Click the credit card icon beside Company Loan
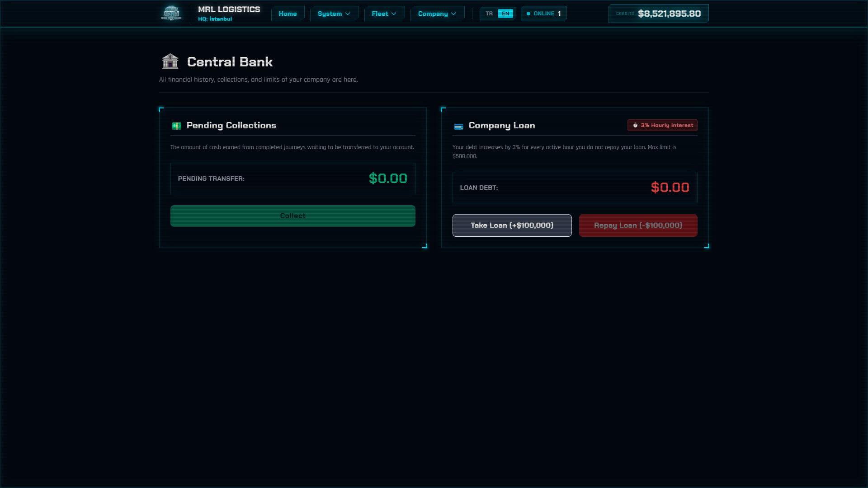The height and width of the screenshot is (488, 868). 459,127
